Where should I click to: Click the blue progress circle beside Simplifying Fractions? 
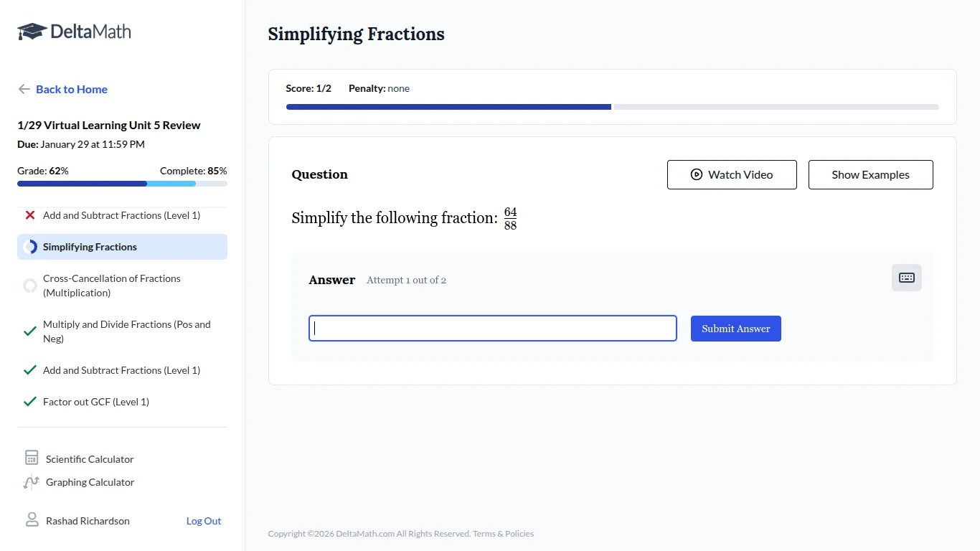pos(30,246)
